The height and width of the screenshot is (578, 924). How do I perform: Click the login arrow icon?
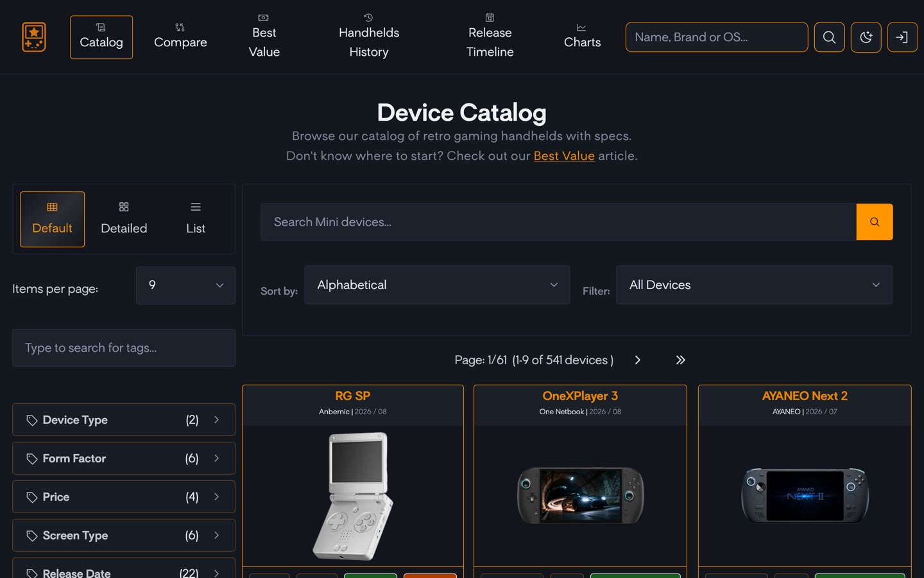tap(902, 37)
